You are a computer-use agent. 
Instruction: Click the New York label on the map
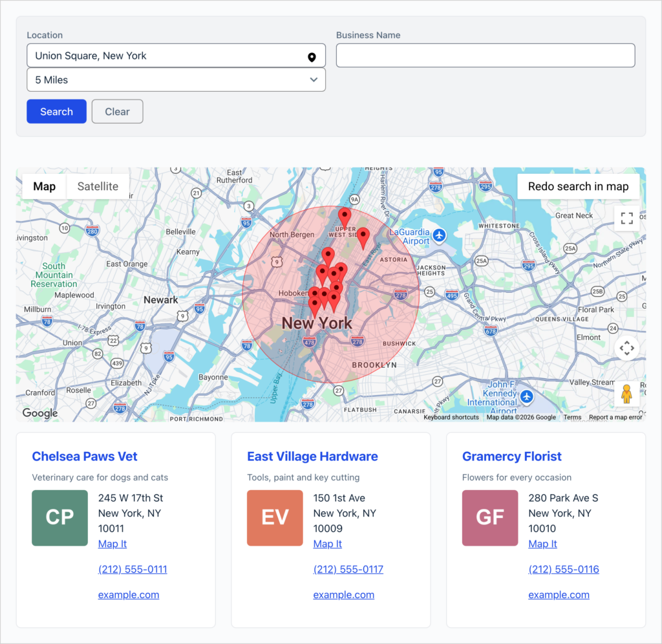pyautogui.click(x=317, y=323)
